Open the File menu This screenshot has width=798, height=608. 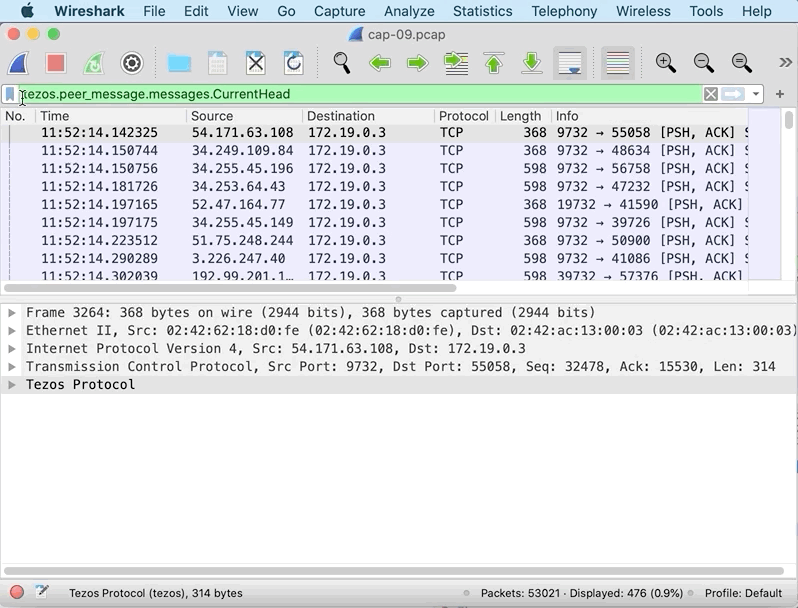(x=154, y=11)
